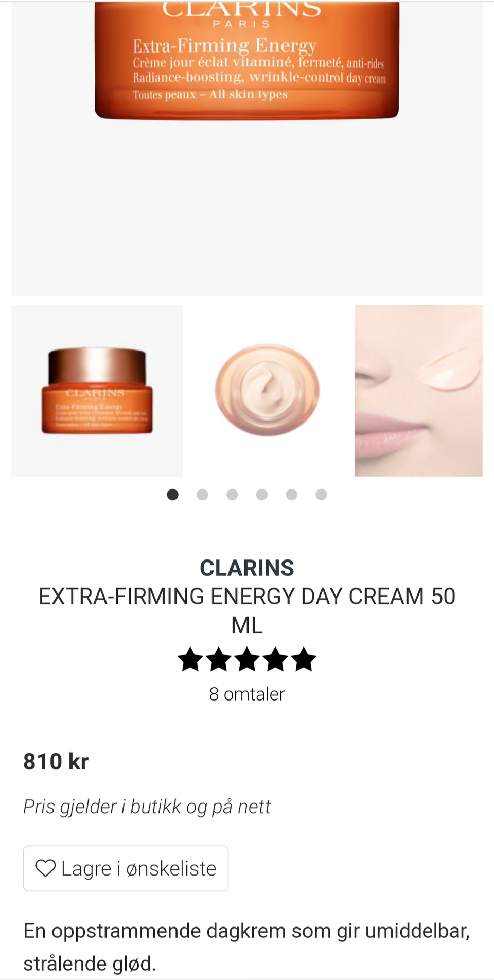
Task: Select the third carousel dot indicator
Action: point(232,495)
